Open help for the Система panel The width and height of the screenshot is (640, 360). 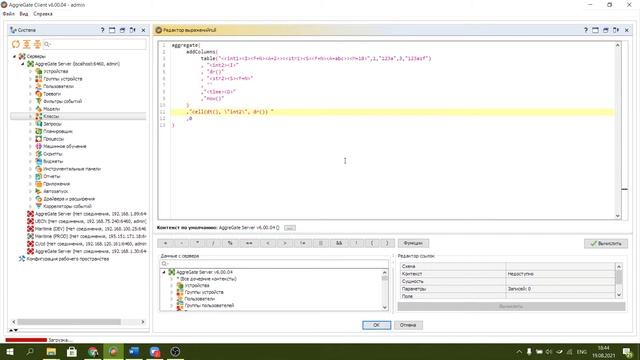click(102, 30)
